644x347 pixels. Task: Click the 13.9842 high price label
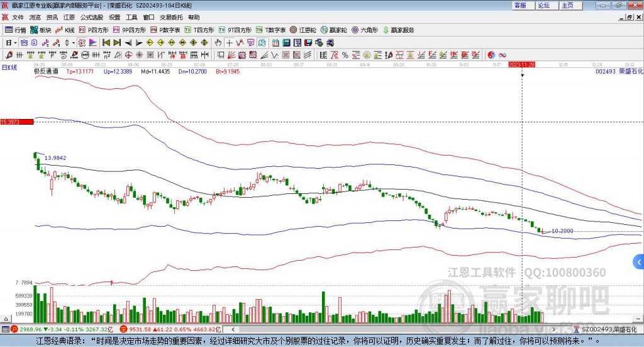click(55, 158)
